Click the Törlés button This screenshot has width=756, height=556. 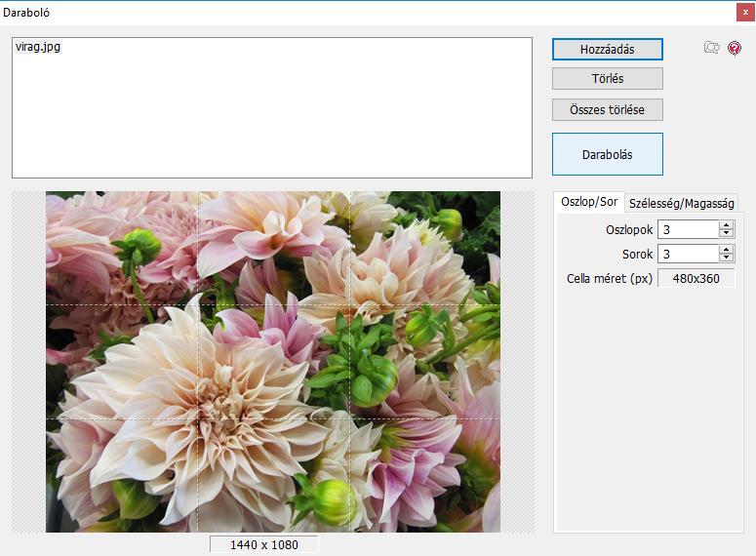click(x=608, y=79)
